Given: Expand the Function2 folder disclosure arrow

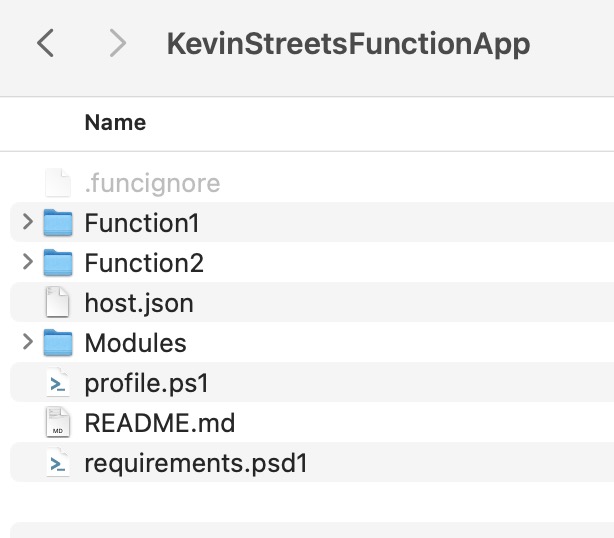Looking at the screenshot, I should 27,262.
